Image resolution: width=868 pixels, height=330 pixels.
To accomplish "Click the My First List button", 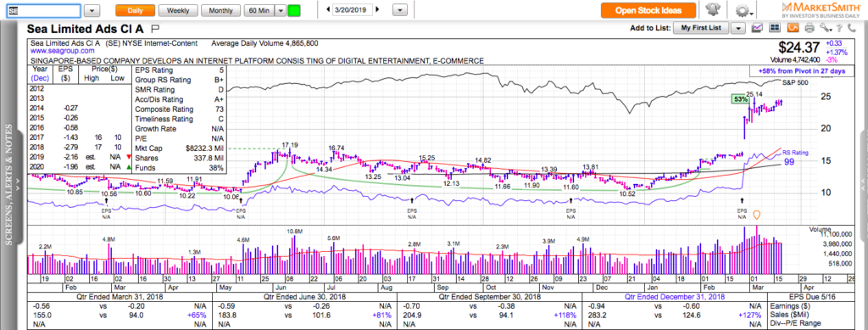I will coord(701,27).
